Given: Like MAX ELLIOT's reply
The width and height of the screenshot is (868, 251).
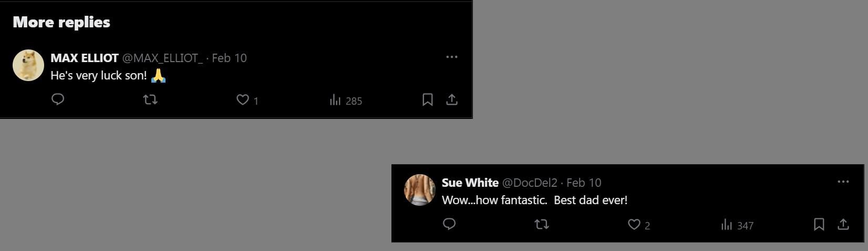Looking at the screenshot, I should tap(242, 99).
